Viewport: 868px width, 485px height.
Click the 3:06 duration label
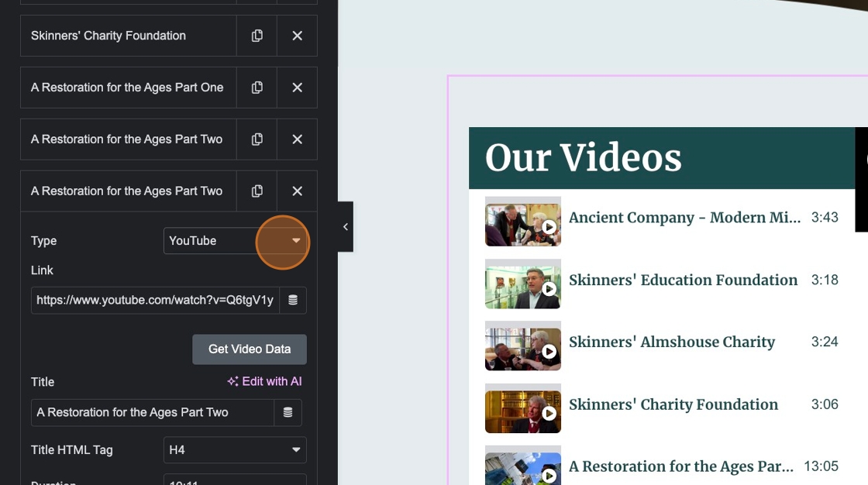(825, 404)
